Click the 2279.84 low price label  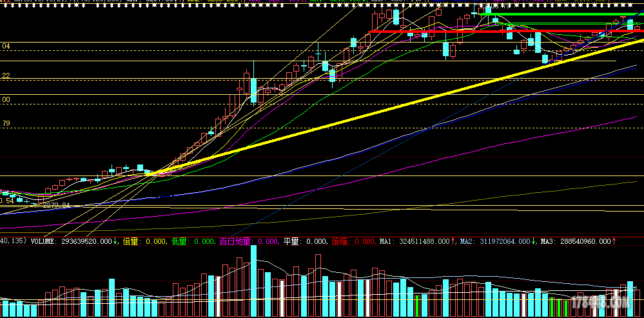tap(55, 204)
